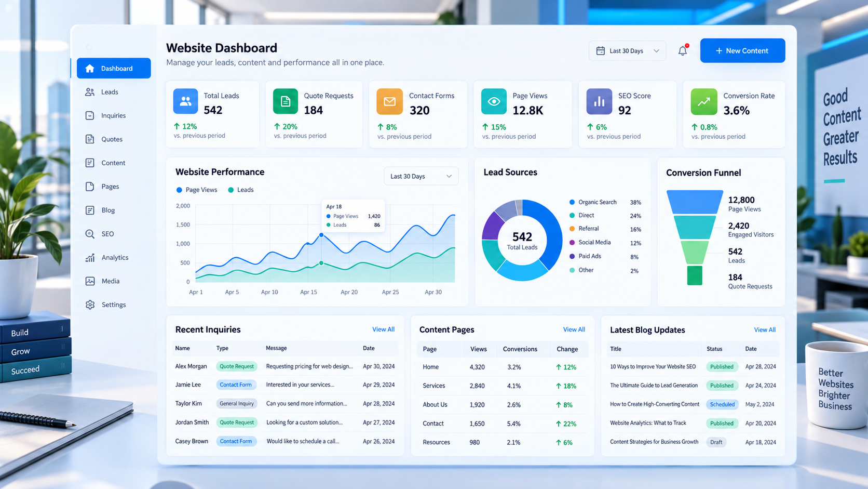Viewport: 868px width, 489px height.
Task: Click the SEO magnifier sidebar icon
Action: pyautogui.click(x=90, y=234)
